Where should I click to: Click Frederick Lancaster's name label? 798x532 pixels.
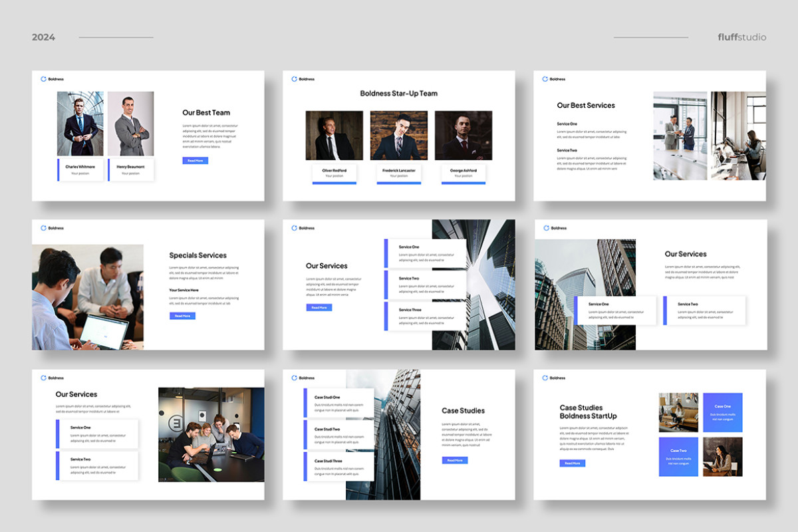398,169
